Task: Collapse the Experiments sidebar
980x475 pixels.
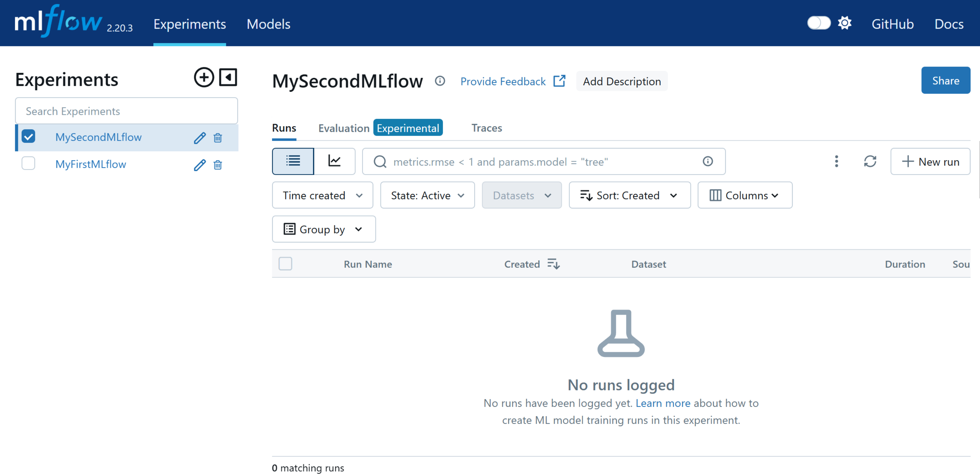Action: 228,77
